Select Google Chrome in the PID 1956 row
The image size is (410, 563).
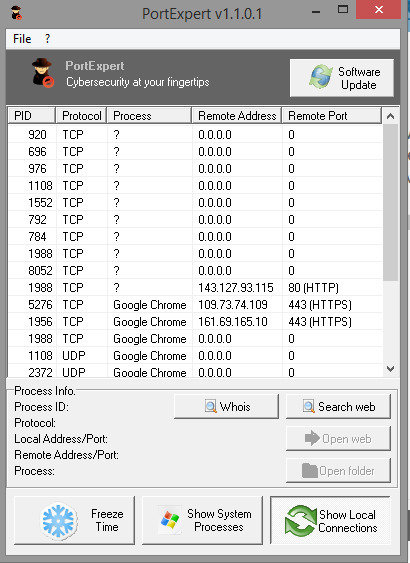coord(150,322)
